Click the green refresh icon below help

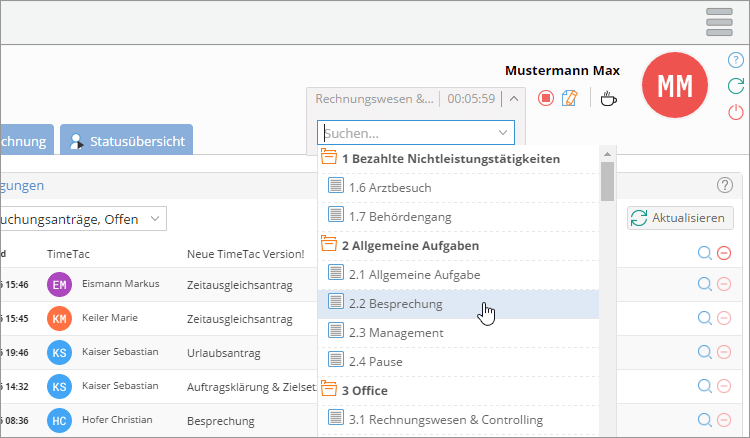736,86
